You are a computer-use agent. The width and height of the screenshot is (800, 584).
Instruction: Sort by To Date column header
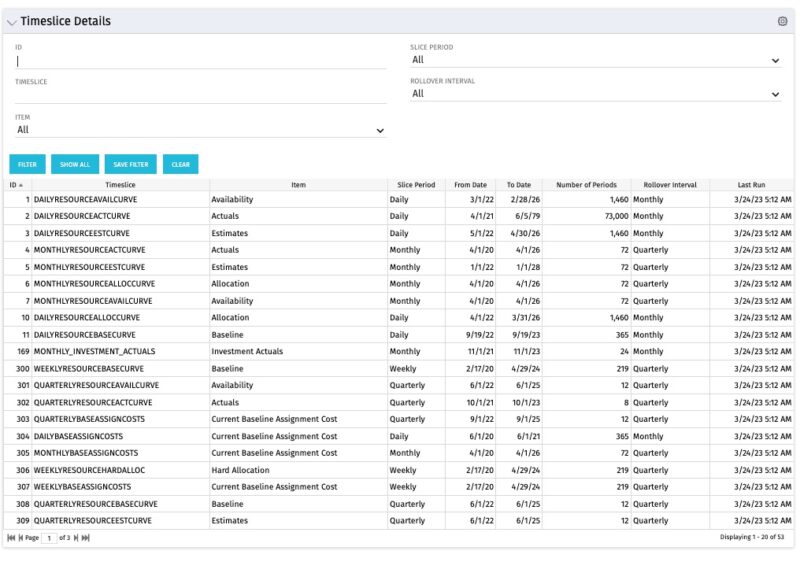519,185
